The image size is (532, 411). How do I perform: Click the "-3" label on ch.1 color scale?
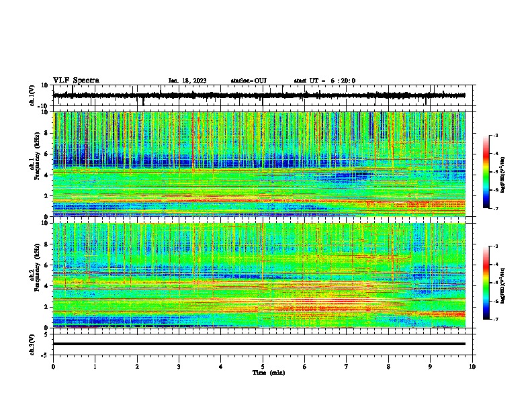point(496,135)
